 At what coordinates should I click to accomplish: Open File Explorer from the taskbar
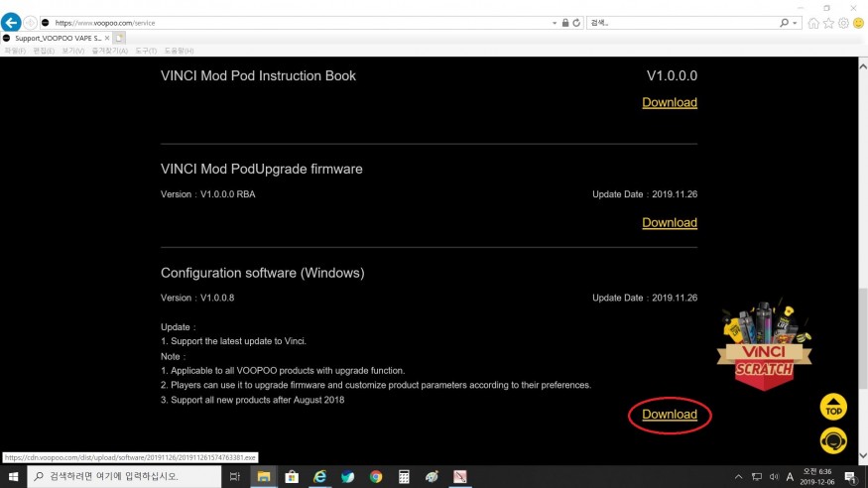[x=264, y=476]
